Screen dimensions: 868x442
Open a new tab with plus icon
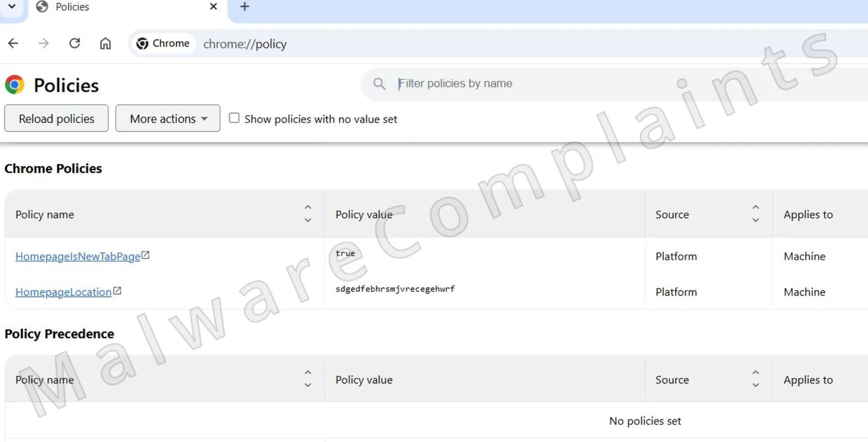tap(245, 7)
